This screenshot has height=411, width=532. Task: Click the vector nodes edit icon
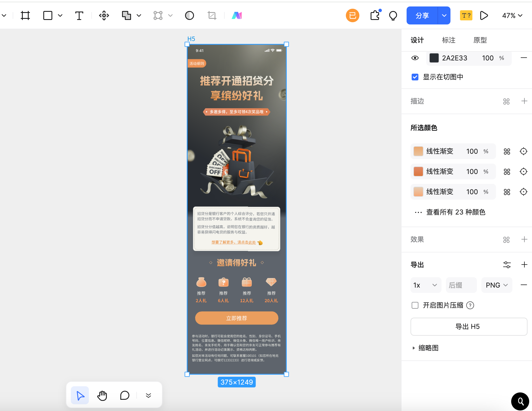(x=158, y=15)
